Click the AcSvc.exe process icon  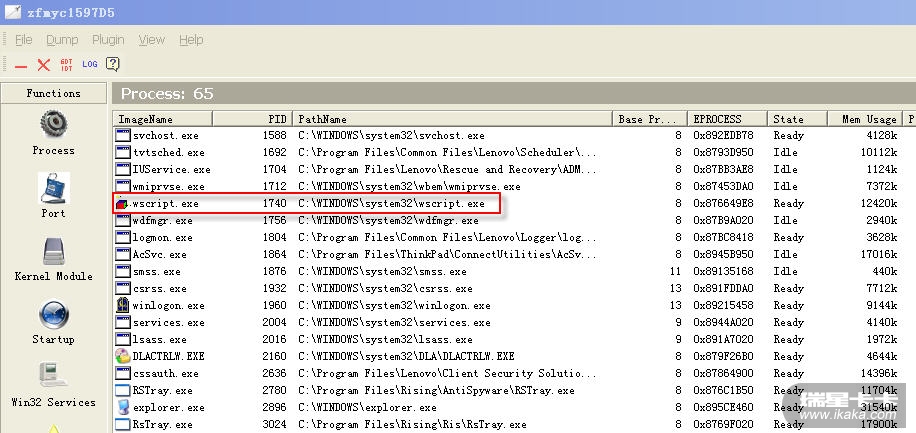(x=123, y=254)
